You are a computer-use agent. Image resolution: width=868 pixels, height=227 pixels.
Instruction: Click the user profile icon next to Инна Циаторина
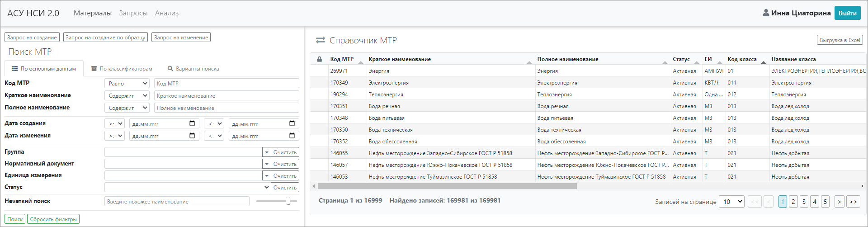pos(766,13)
